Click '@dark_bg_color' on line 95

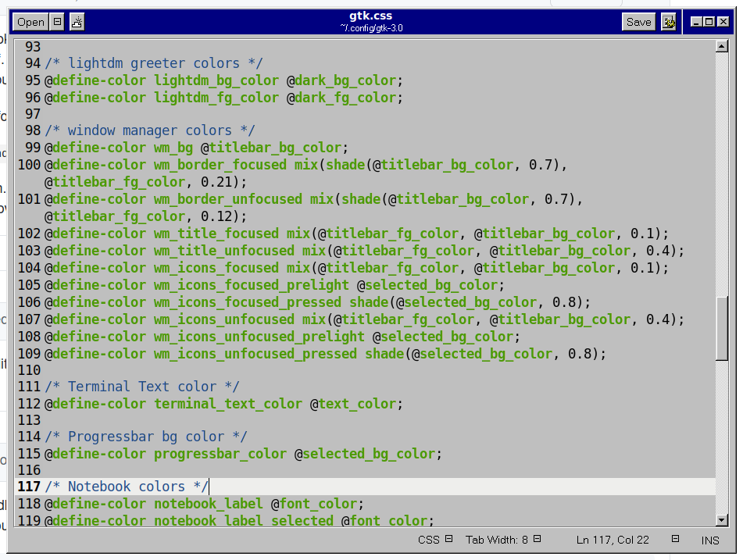click(341, 80)
